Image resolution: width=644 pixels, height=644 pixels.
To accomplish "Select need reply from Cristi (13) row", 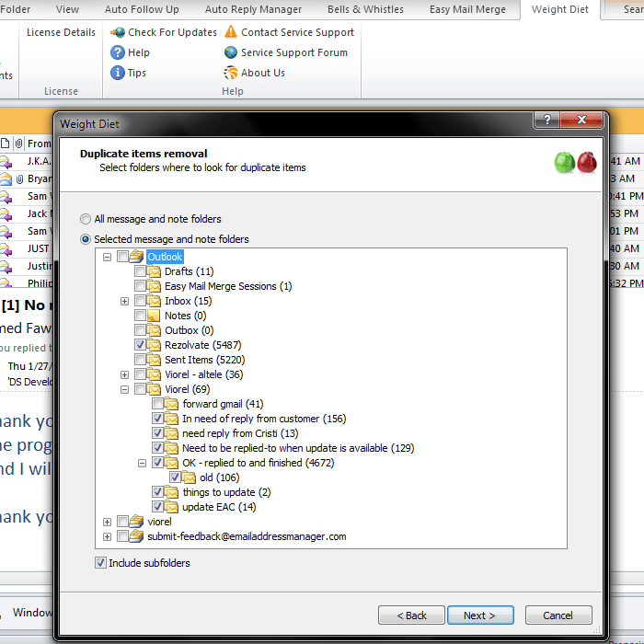I will click(240, 433).
